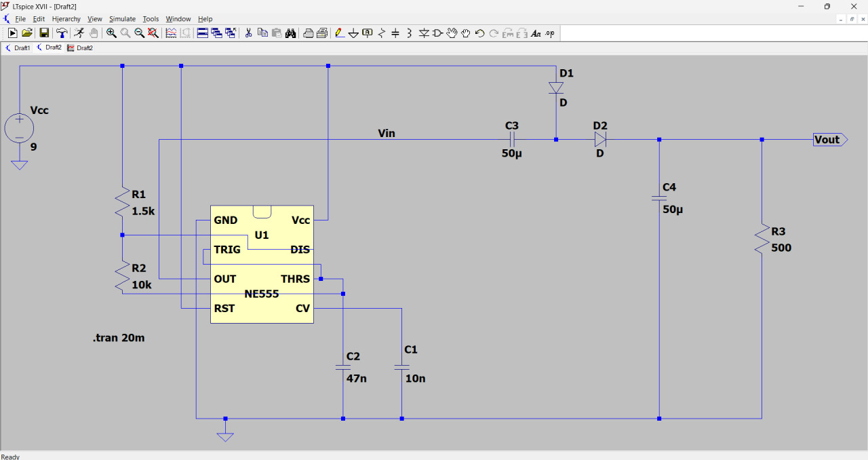Click the undo arrow icon
The width and height of the screenshot is (868, 460).
pos(480,33)
